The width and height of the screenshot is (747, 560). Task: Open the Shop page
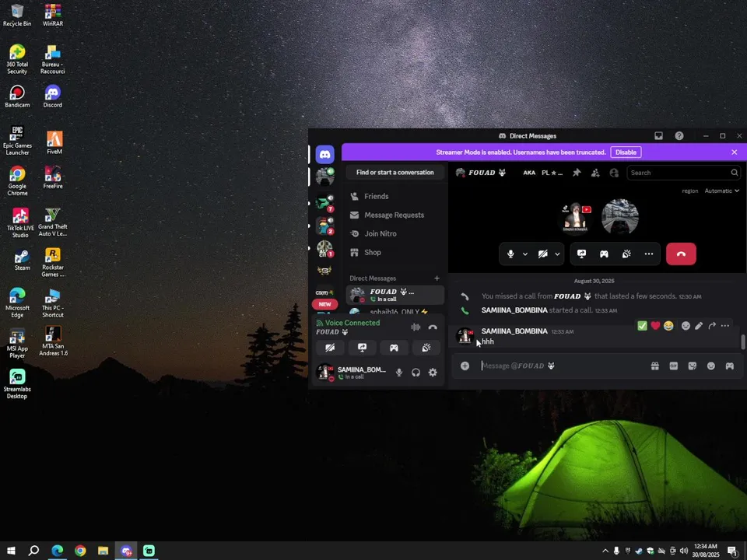pyautogui.click(x=395, y=252)
